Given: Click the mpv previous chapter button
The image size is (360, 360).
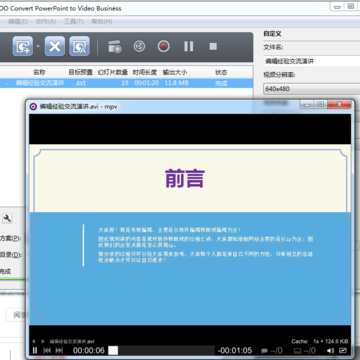Looking at the screenshot, I should pyautogui.click(x=47, y=350).
